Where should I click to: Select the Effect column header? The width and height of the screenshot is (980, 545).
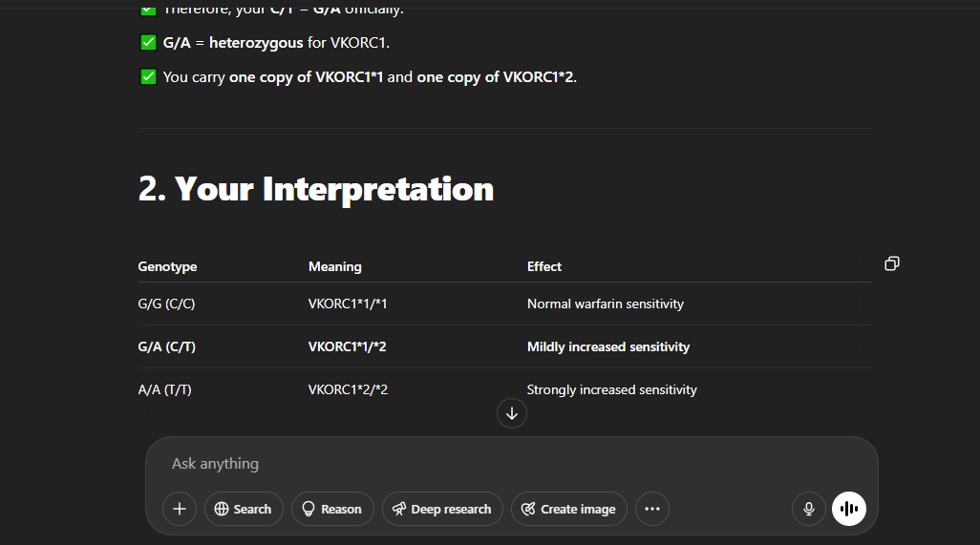(x=544, y=267)
